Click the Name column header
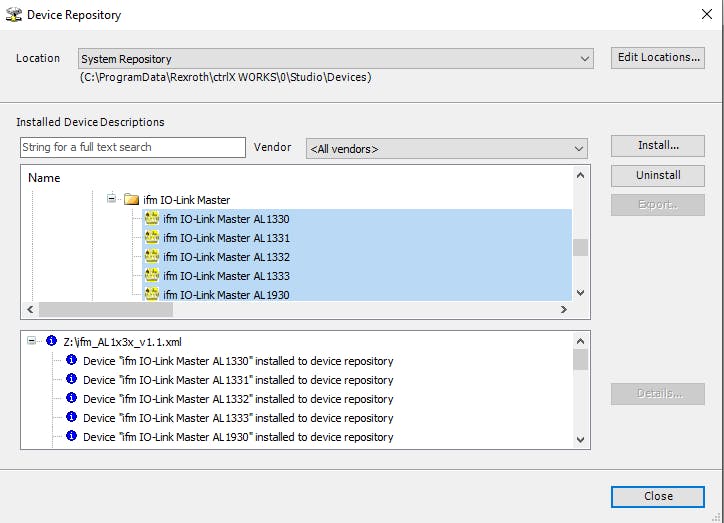The width and height of the screenshot is (724, 523). click(44, 178)
